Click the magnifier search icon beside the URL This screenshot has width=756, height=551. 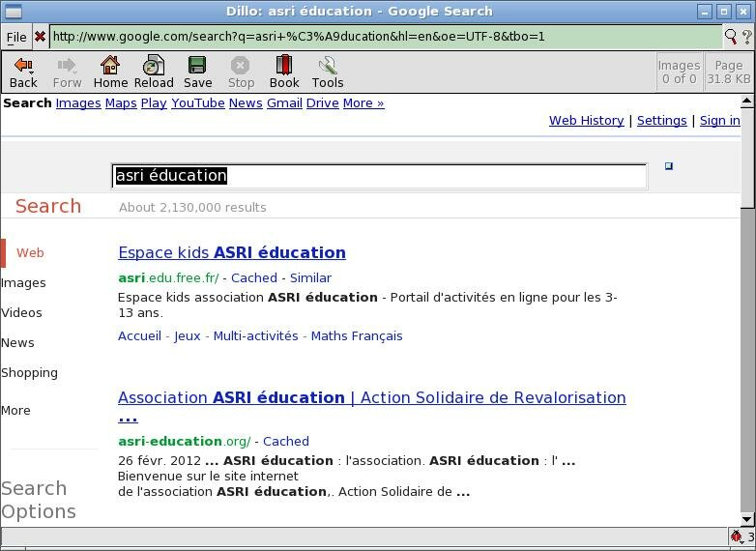[x=731, y=36]
